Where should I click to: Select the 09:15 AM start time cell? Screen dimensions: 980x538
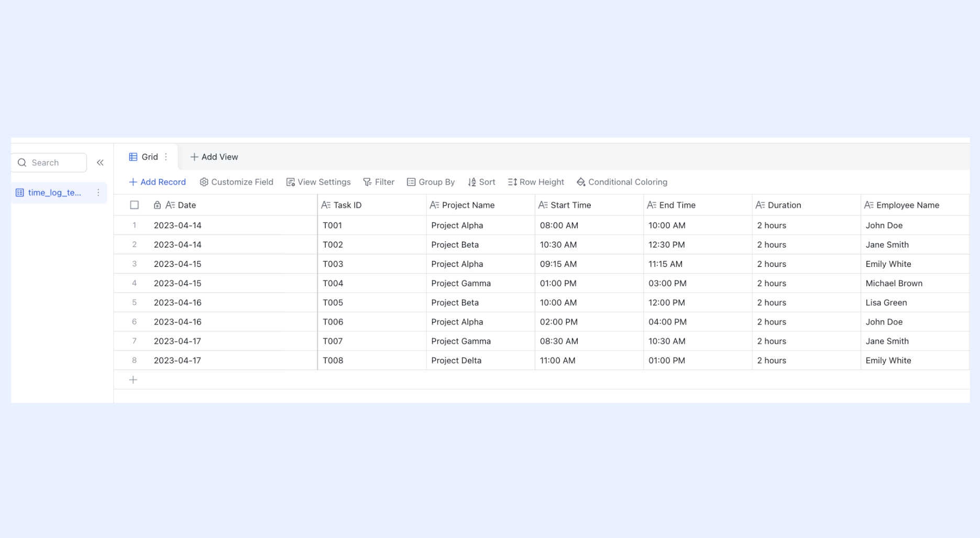tap(589, 264)
